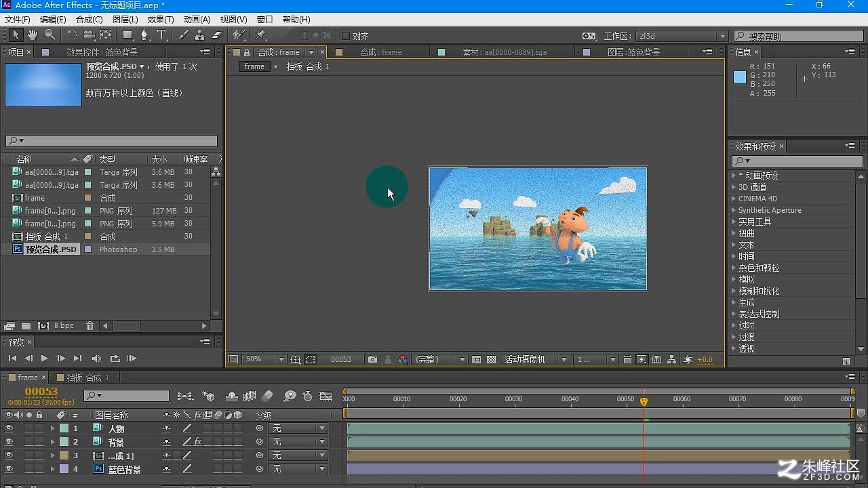The height and width of the screenshot is (488, 868).
Task: Open the composition mini-flowchart in the timeline
Action: (184, 396)
